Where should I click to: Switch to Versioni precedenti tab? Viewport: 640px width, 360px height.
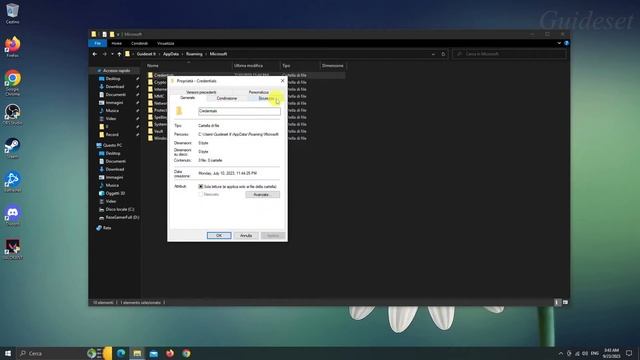pos(201,92)
